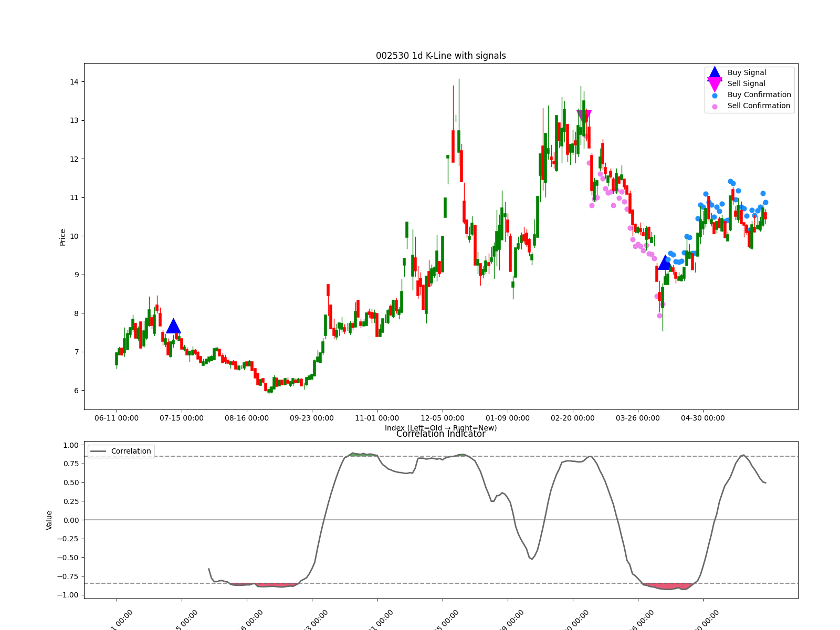Select the 'Sell Confirmation' legend label
This screenshot has width=840, height=630.
click(x=759, y=106)
